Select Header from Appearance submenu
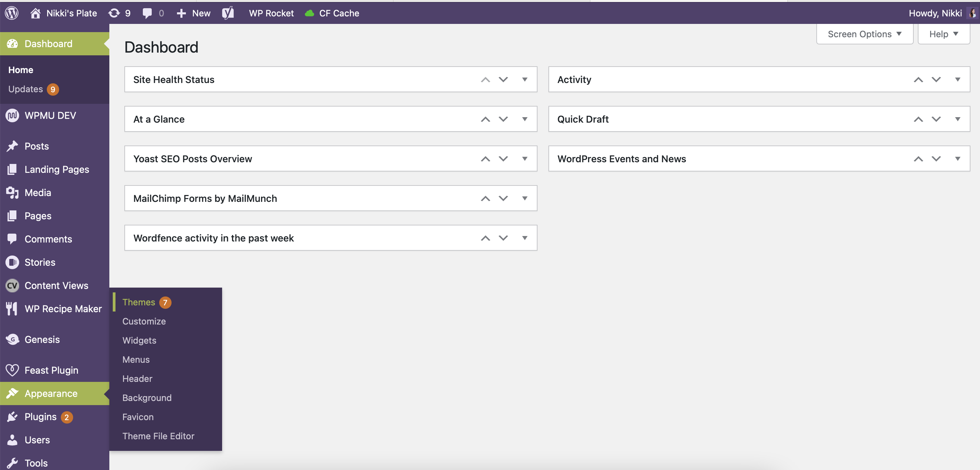The width and height of the screenshot is (980, 470). point(137,378)
